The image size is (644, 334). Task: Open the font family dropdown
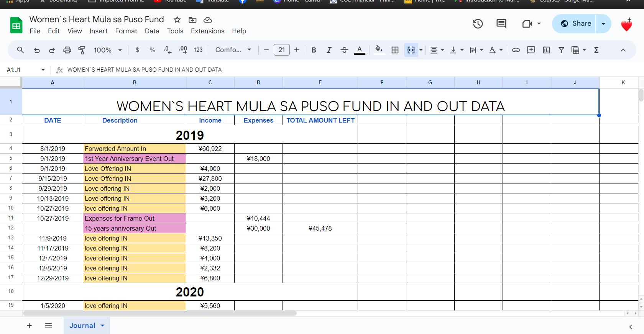[x=233, y=50]
